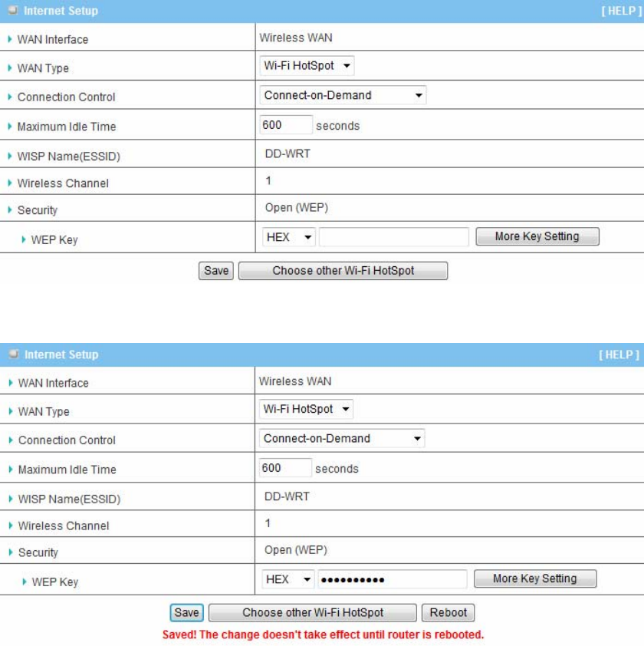Image resolution: width=644 pixels, height=646 pixels.
Task: Click Wireless WAN value in top panel
Action: click(296, 38)
